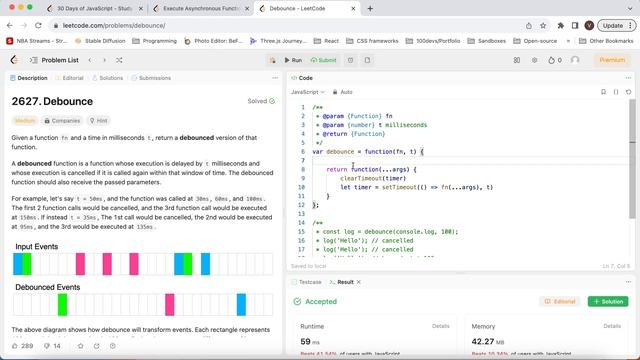This screenshot has width=640, height=360.
Task: Switch to the Description tab
Action: coord(29,78)
